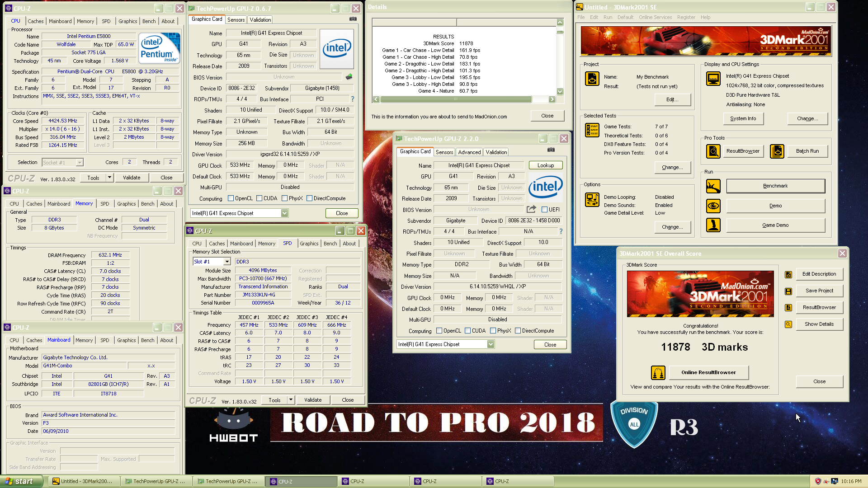Click Details vertical scrollbar up arrow
Viewport: 868px width, 488px height.
pyautogui.click(x=560, y=22)
